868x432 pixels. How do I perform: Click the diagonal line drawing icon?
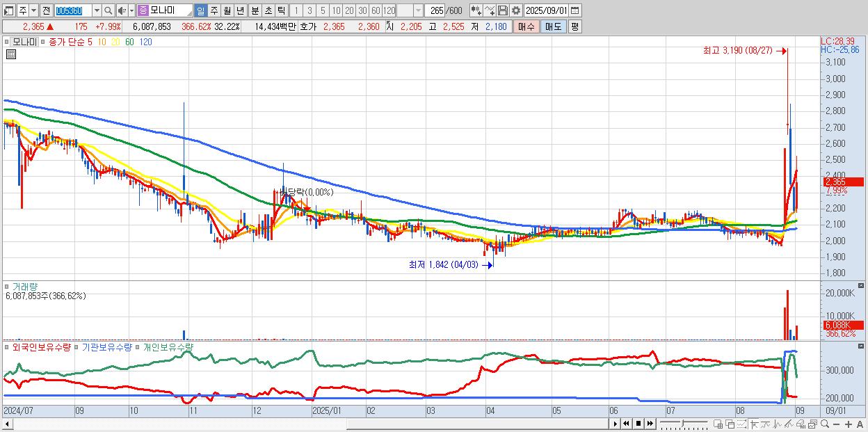(x=789, y=424)
